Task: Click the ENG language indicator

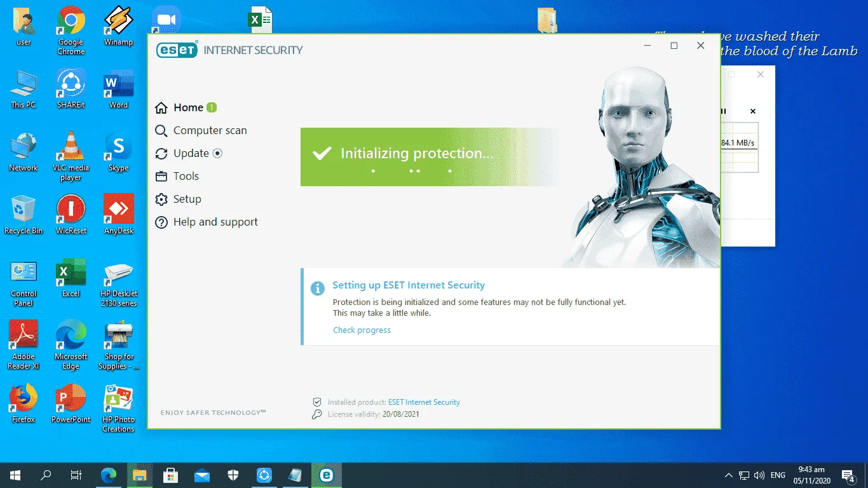Action: click(778, 475)
